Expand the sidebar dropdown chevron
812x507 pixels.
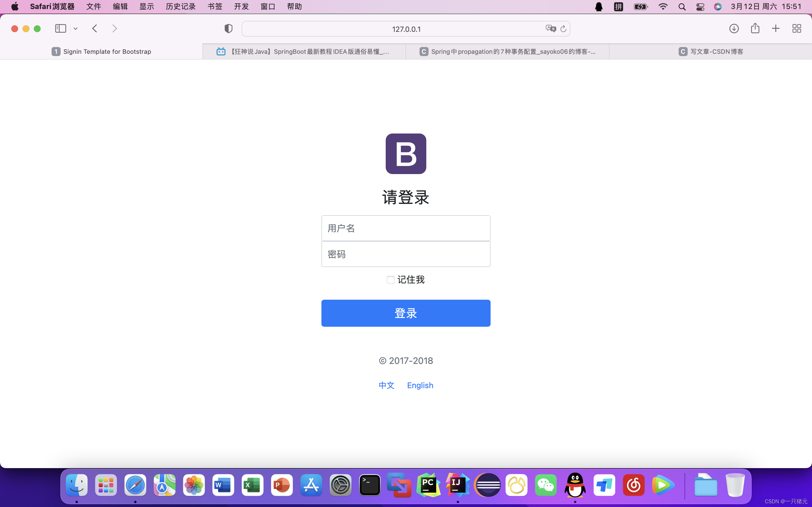click(76, 29)
